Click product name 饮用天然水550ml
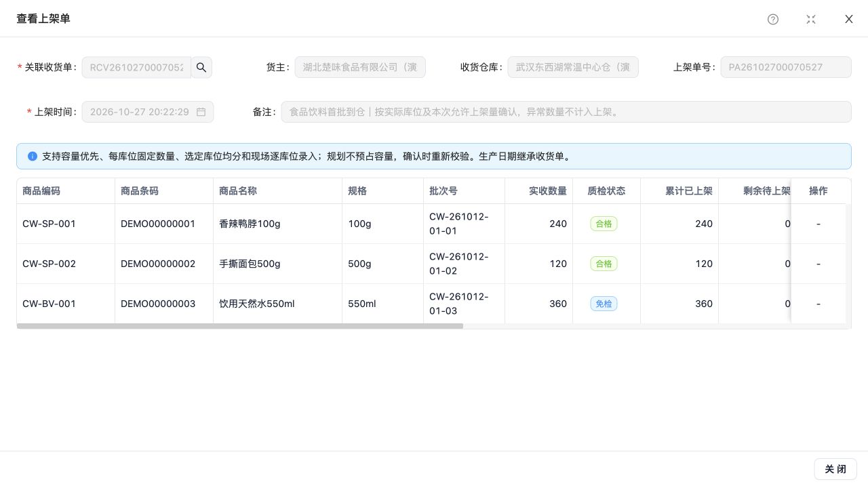Screen dimensions: 868x488 click(257, 304)
